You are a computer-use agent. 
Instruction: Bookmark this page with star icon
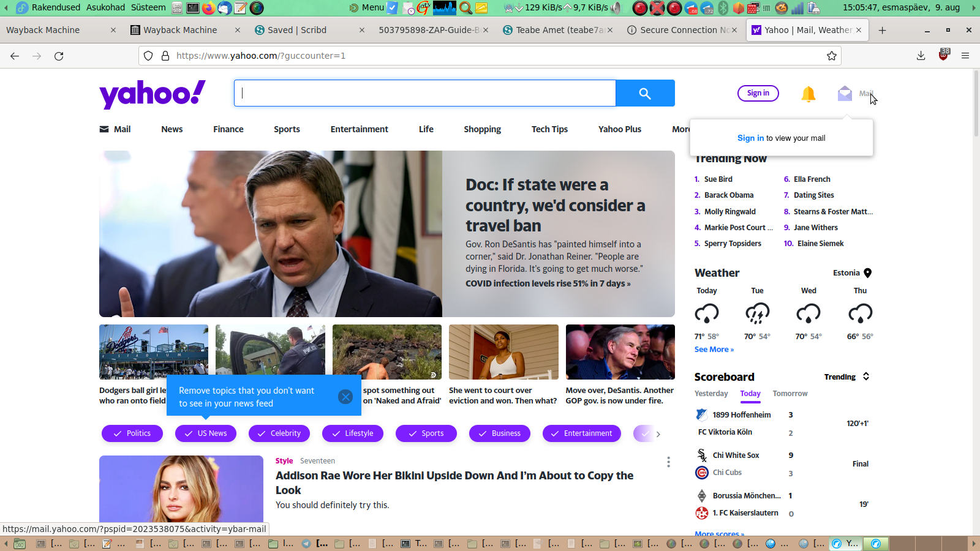[831, 56]
